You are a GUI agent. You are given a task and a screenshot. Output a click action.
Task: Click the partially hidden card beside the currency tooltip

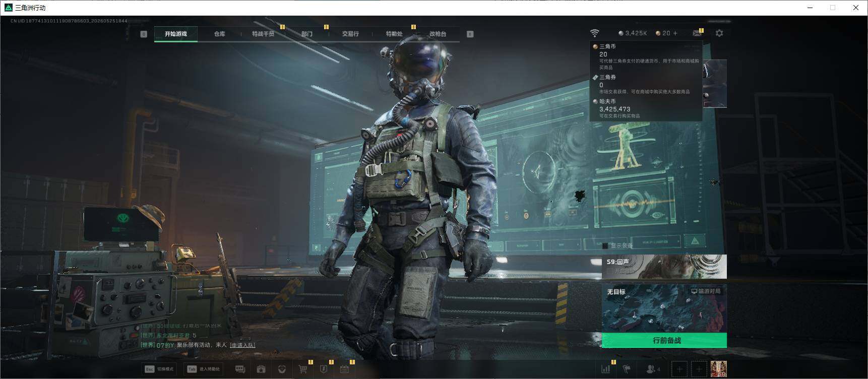(x=715, y=83)
